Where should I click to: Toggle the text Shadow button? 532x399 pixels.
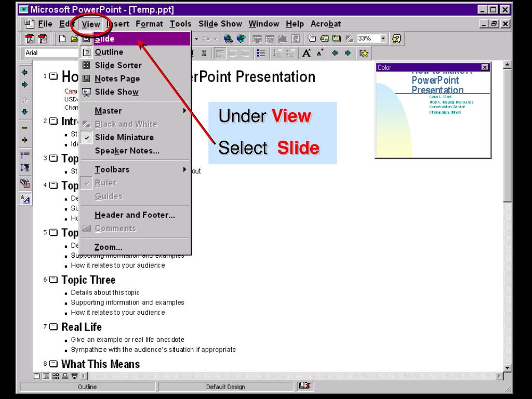(x=204, y=53)
